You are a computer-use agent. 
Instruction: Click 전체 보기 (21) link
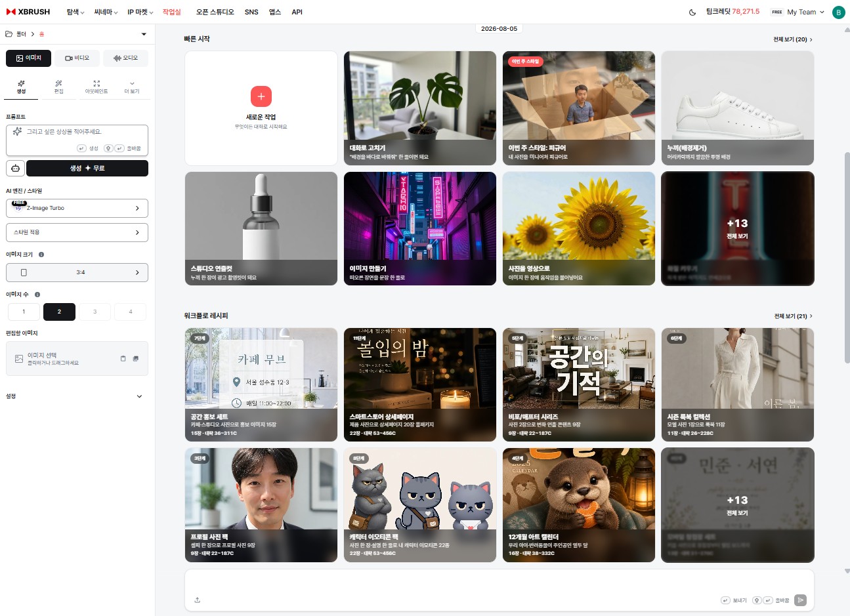click(794, 316)
